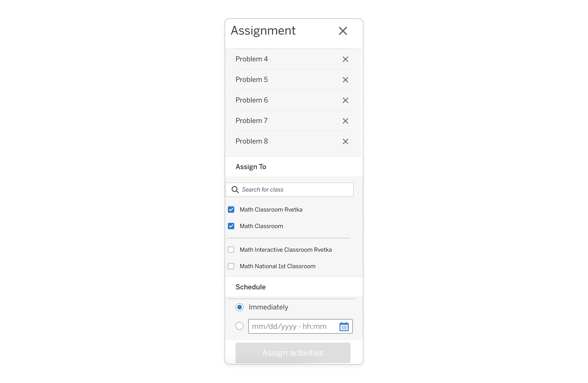Click the Problem 4 row label
This screenshot has height=383, width=588.
pyautogui.click(x=252, y=59)
